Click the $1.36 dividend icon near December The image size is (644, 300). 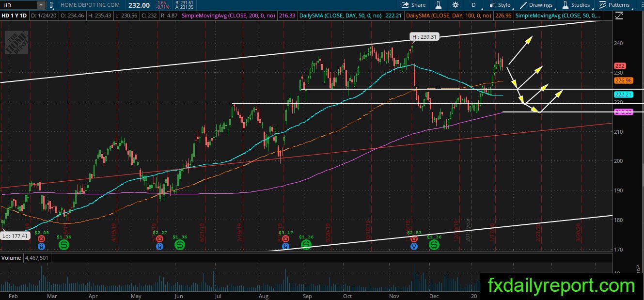click(x=434, y=245)
